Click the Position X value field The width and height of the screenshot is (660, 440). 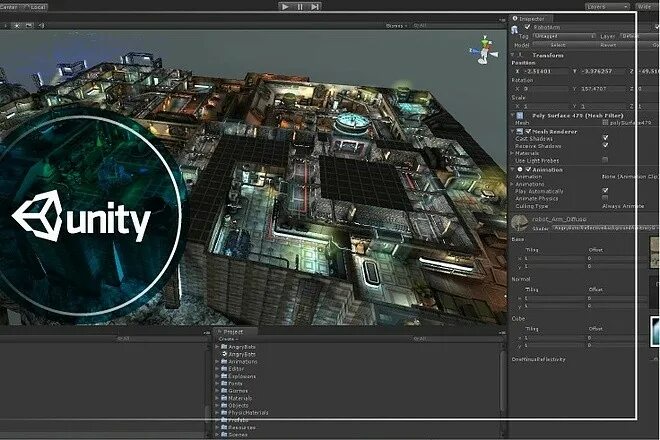(x=546, y=71)
